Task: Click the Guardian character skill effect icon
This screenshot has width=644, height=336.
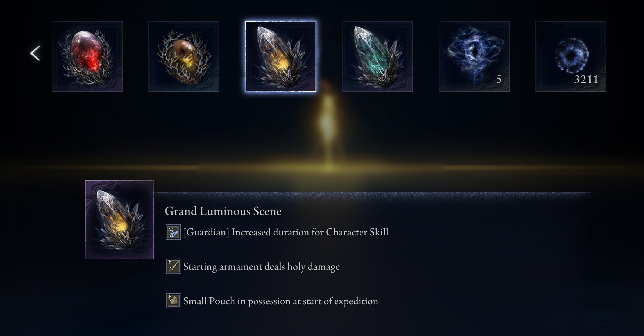Action: [173, 232]
